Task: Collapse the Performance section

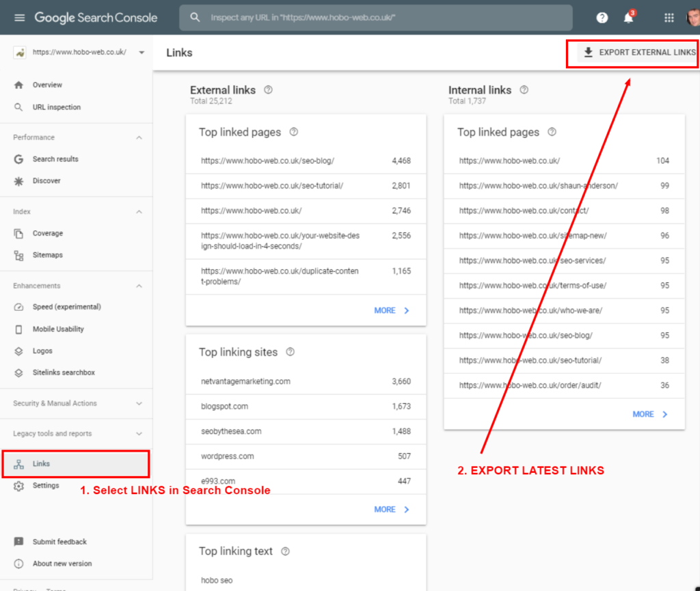Action: tap(139, 137)
